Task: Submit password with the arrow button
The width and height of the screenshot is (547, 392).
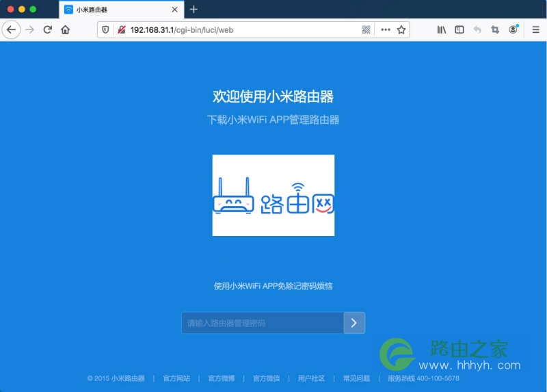Action: [354, 323]
